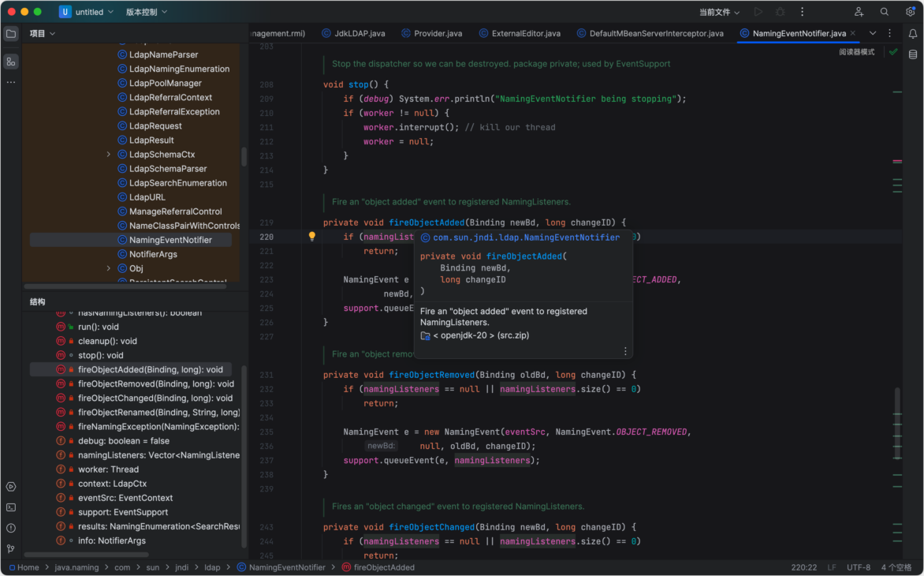Open the Terminal tool window icon
924x576 pixels.
11,507
